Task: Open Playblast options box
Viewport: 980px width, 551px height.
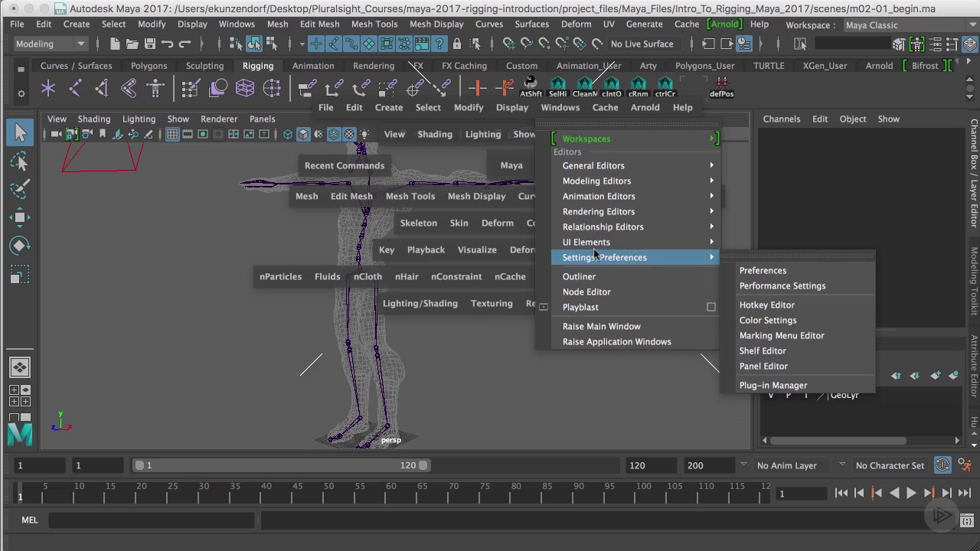Action: coord(710,307)
